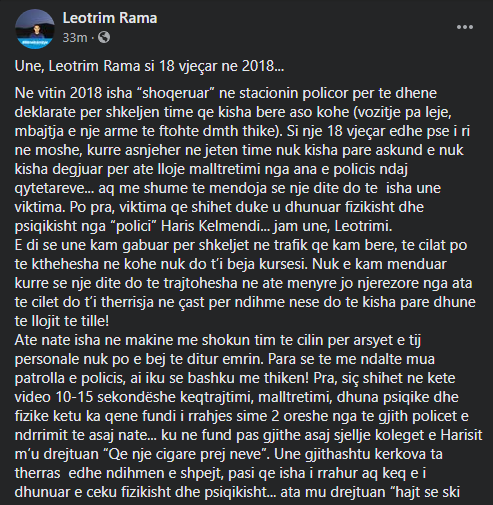Click the line starting "qytetareve... aq me shume"
This screenshot has width=493, height=505.
[228, 188]
